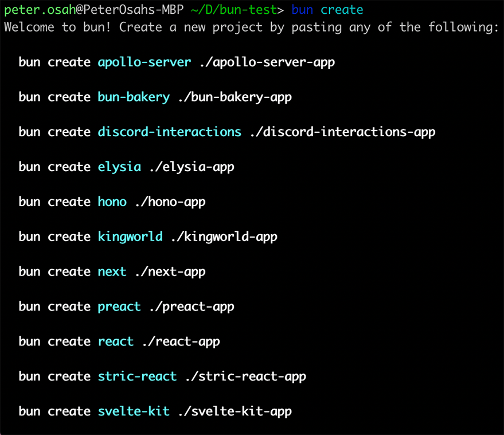Select the cyan 'react' template name
This screenshot has width=504, height=435.
[x=116, y=341]
